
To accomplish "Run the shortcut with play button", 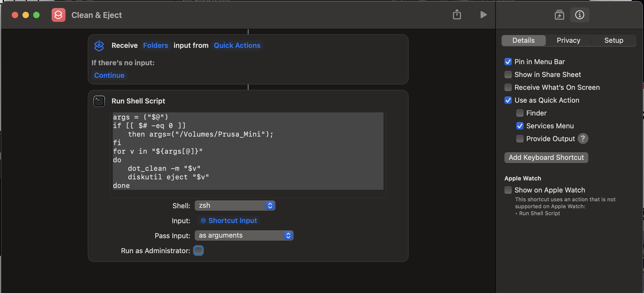I will (x=483, y=15).
